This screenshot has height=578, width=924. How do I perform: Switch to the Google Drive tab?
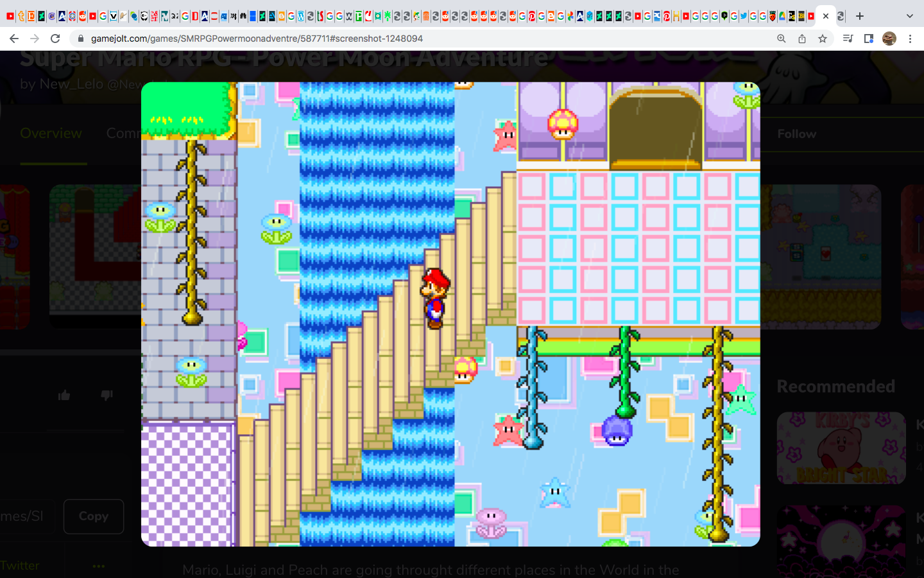[782, 16]
